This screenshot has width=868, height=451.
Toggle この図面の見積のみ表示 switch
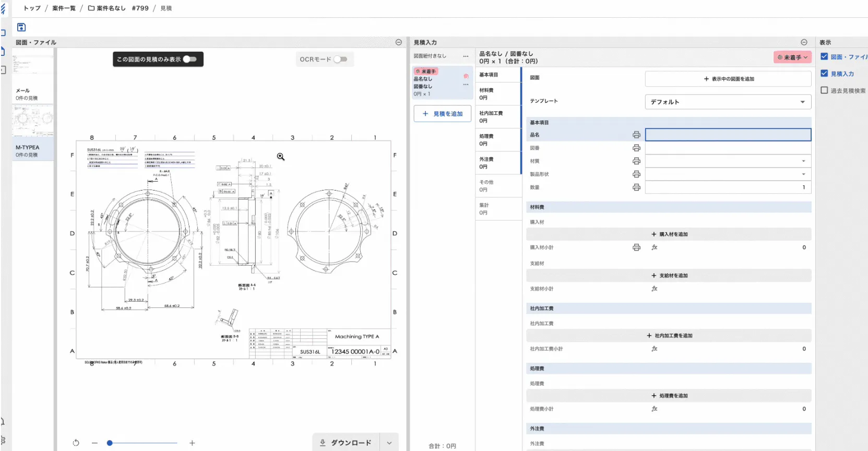coord(190,59)
